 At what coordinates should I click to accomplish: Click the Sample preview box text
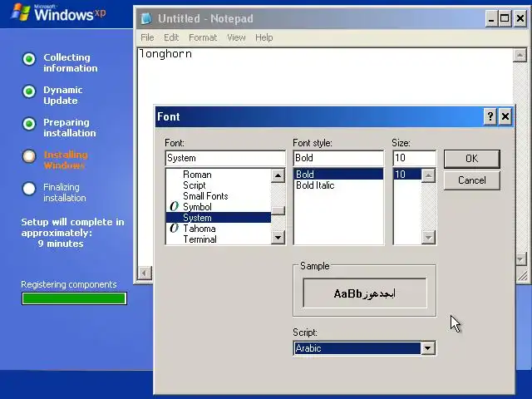tap(364, 293)
